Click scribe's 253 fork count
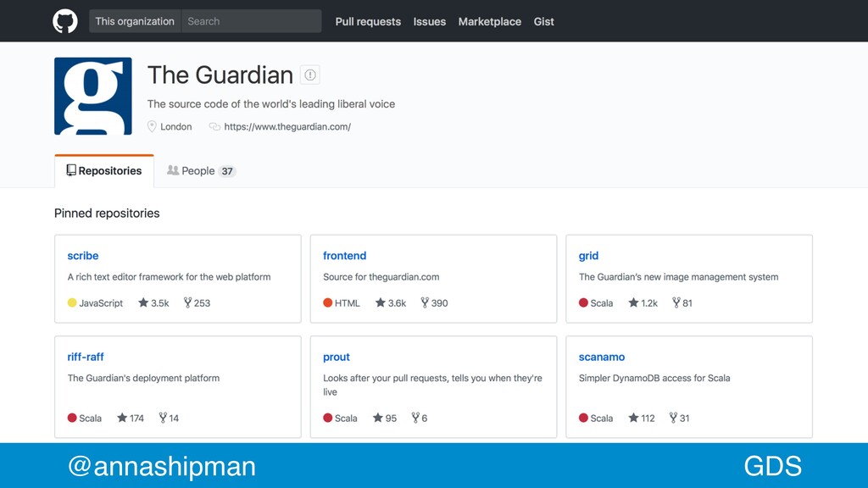This screenshot has height=488, width=868. click(202, 303)
